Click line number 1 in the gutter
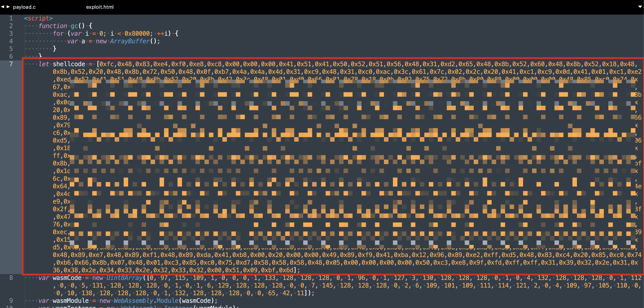Viewport: 644px width, 308px height. tap(11, 18)
